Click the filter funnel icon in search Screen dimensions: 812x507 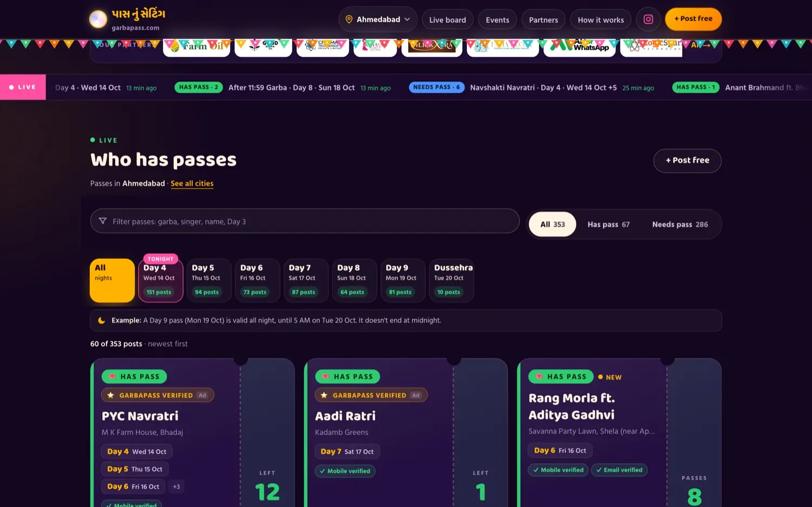tap(102, 221)
